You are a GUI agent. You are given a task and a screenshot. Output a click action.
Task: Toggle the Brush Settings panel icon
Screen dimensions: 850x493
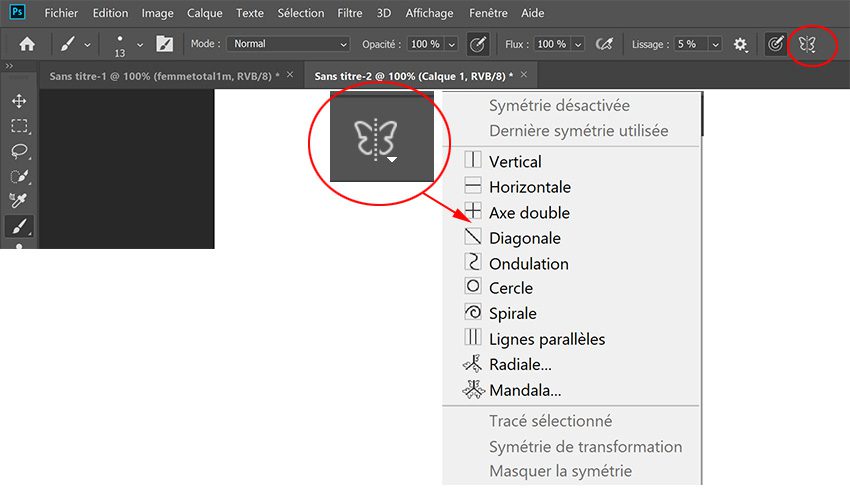[164, 44]
